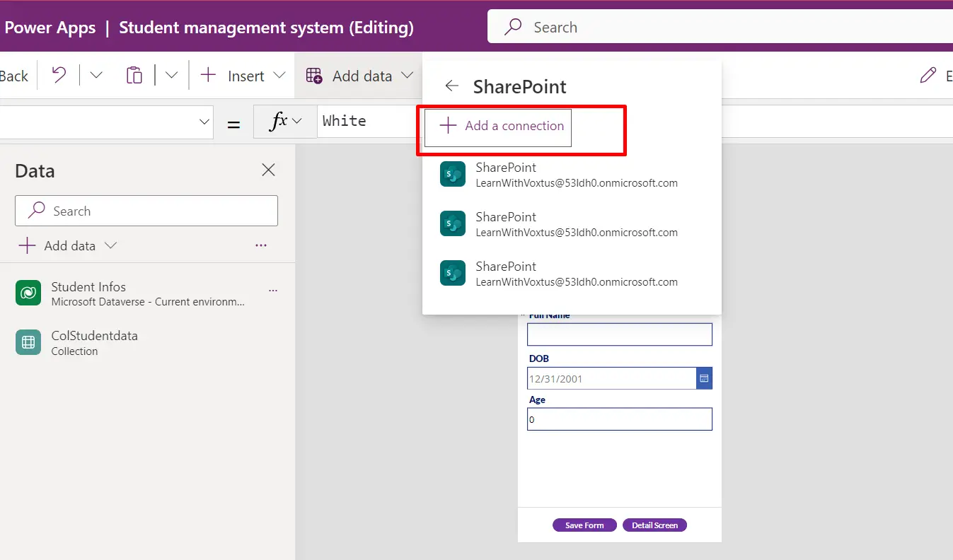Open the paste options chevron

pyautogui.click(x=171, y=76)
